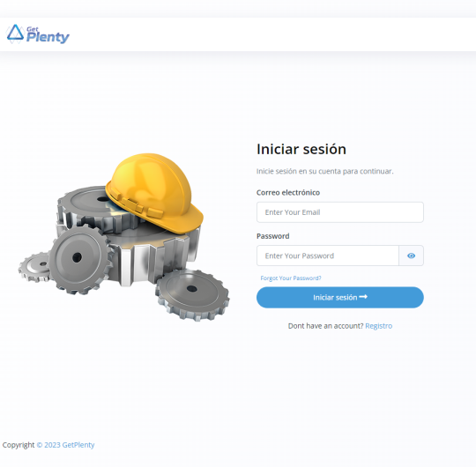476x467 pixels.
Task: Click the Correo electrónico field label
Action: point(288,193)
